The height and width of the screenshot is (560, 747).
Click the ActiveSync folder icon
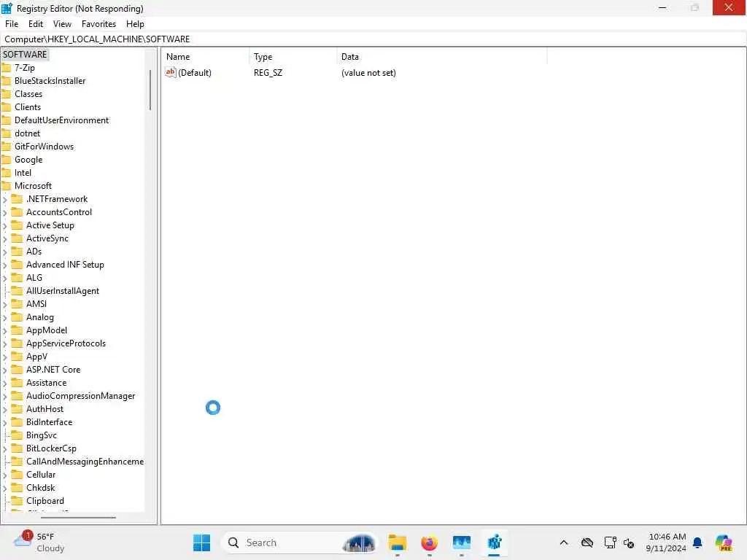pyautogui.click(x=17, y=238)
